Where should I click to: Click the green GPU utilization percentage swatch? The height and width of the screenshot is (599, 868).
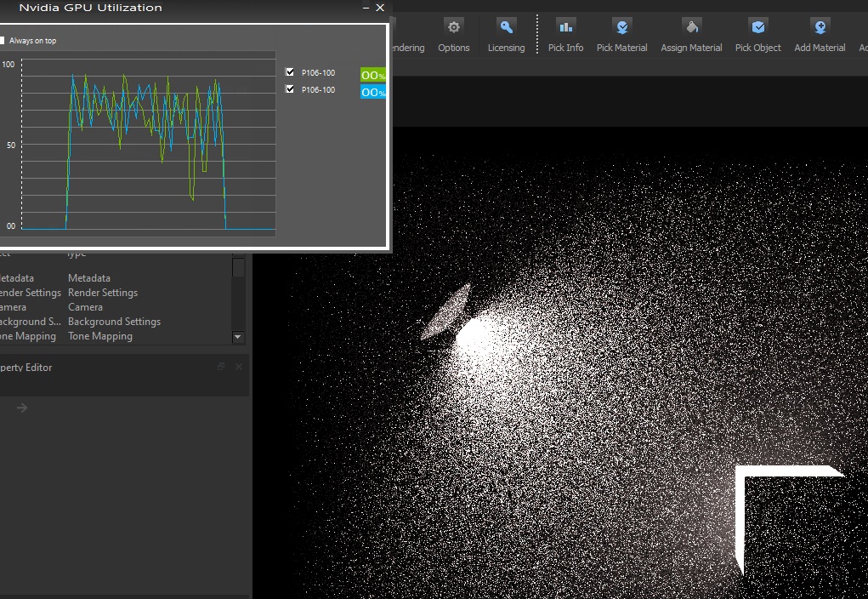(x=373, y=74)
